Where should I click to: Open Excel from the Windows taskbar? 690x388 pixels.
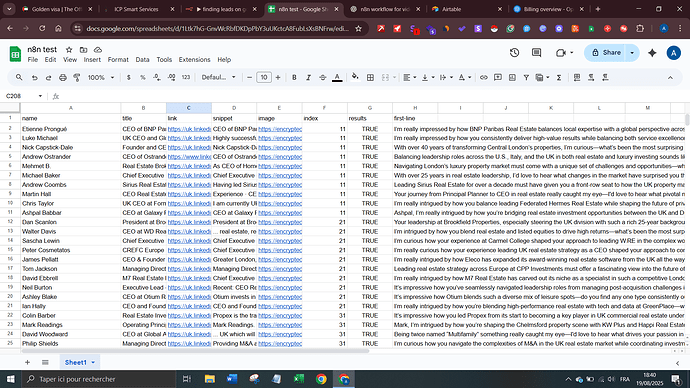299,379
